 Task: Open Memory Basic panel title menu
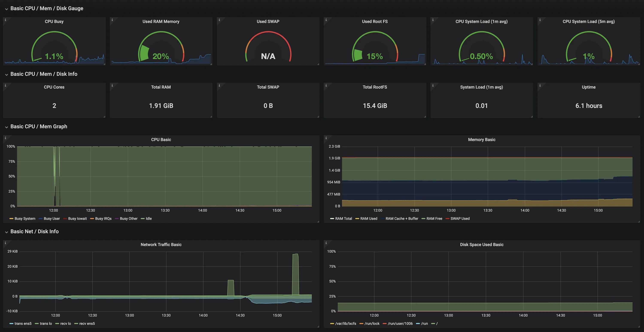pos(481,140)
